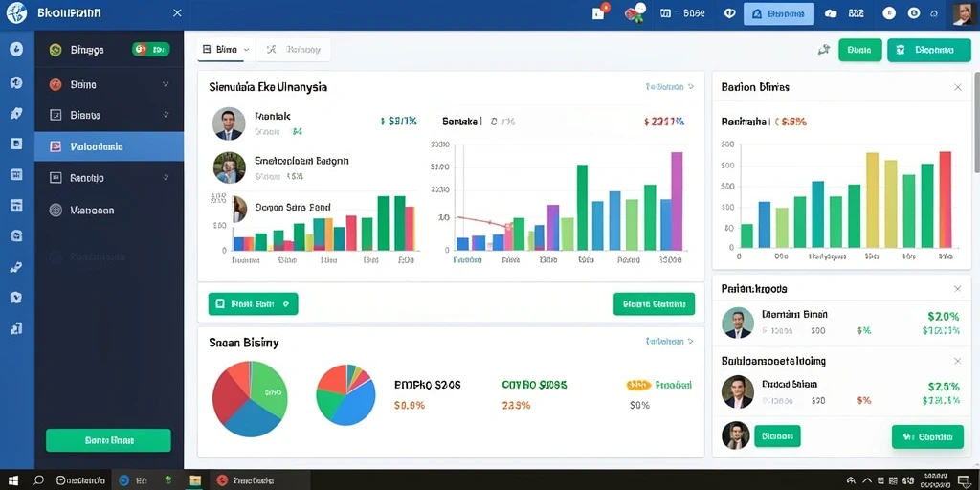Image resolution: width=980 pixels, height=490 pixels.
Task: Open the user avatar in top-right corner
Action: point(965,13)
